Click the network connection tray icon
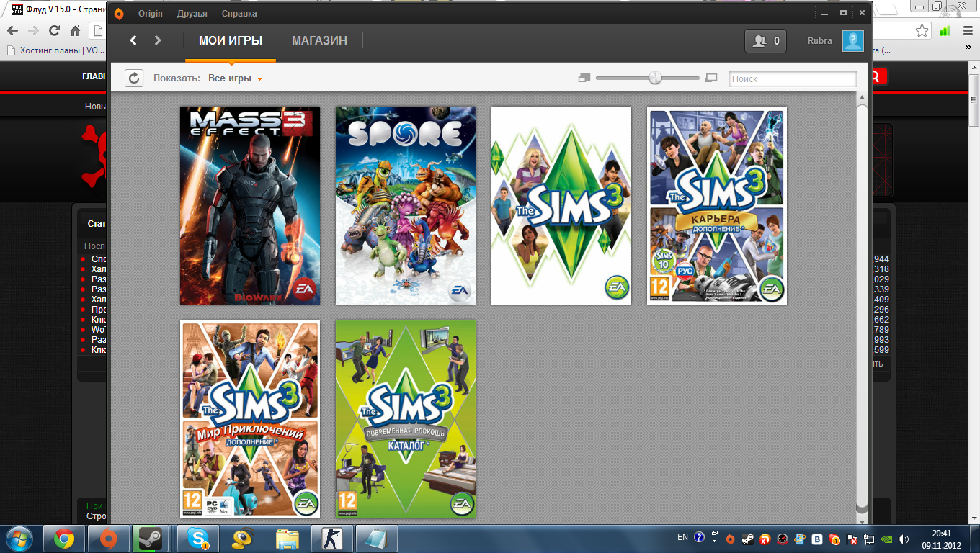Viewport: 980px width, 553px height. (870, 539)
